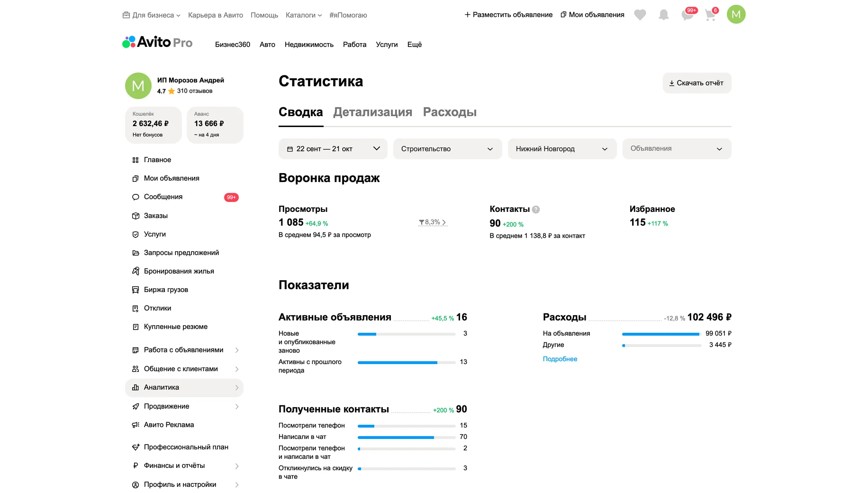The width and height of the screenshot is (868, 493).
Task: Click Активны с прошлого периода bar
Action: 407,363
